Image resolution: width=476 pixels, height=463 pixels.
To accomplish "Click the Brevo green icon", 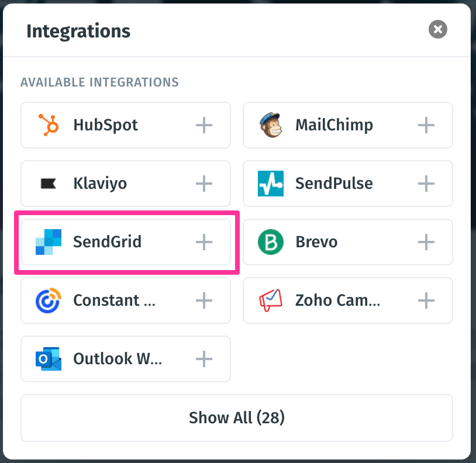I will (271, 241).
